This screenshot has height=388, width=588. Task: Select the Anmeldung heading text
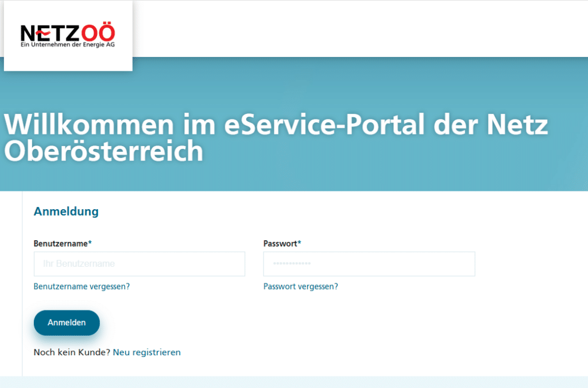67,212
